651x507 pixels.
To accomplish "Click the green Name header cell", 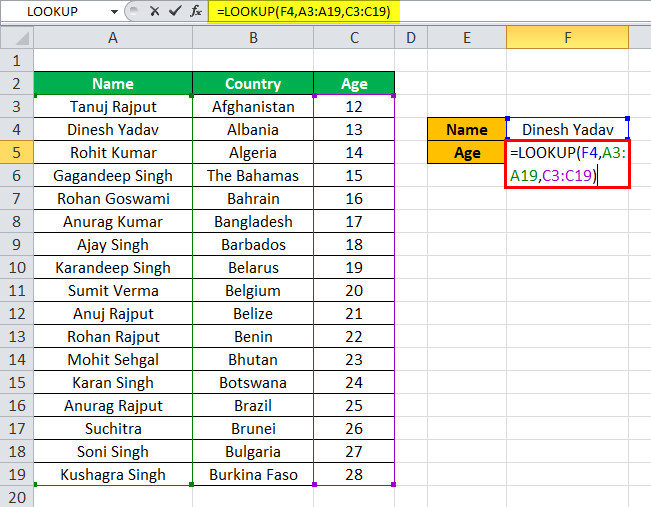I will [113, 83].
